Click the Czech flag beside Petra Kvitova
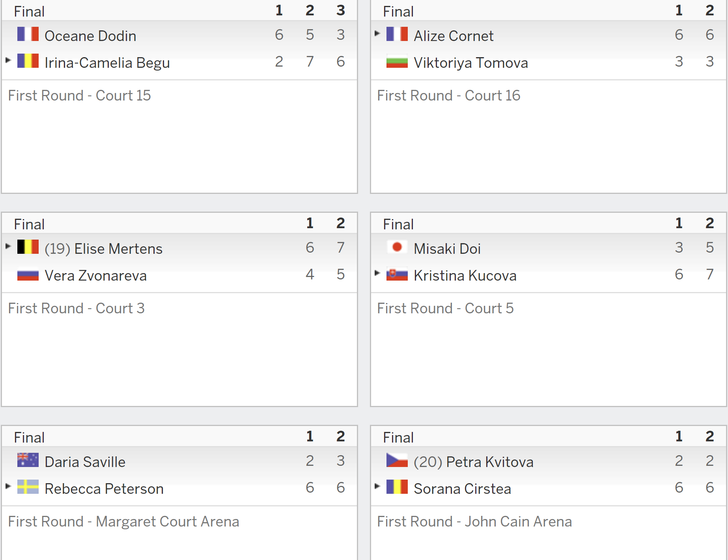Viewport: 728px width, 560px height. (x=397, y=460)
